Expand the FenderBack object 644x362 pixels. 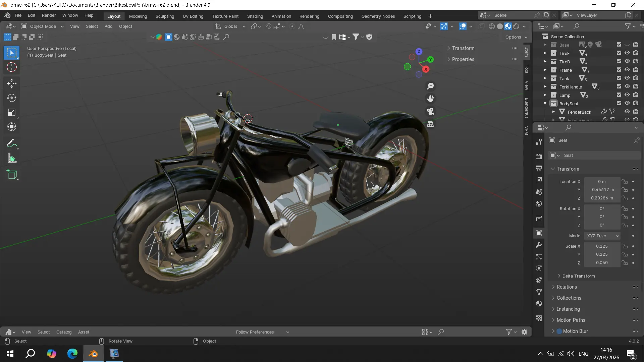point(554,112)
